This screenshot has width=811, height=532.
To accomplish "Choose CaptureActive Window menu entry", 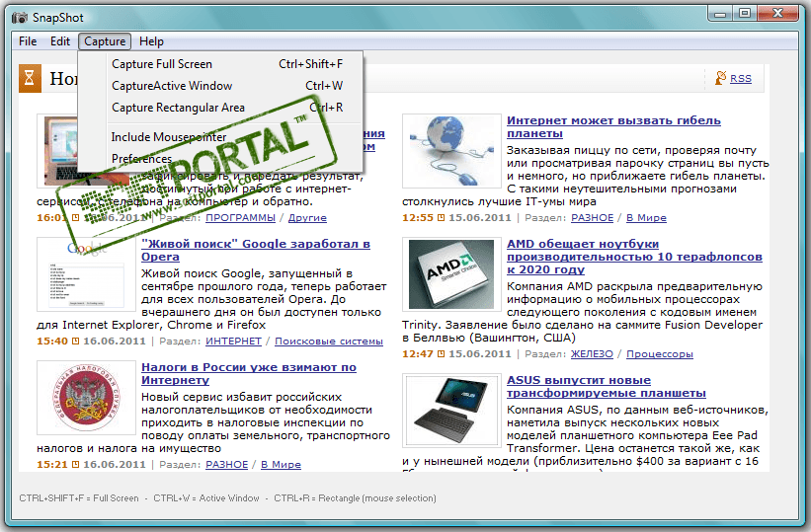I will tap(220, 86).
